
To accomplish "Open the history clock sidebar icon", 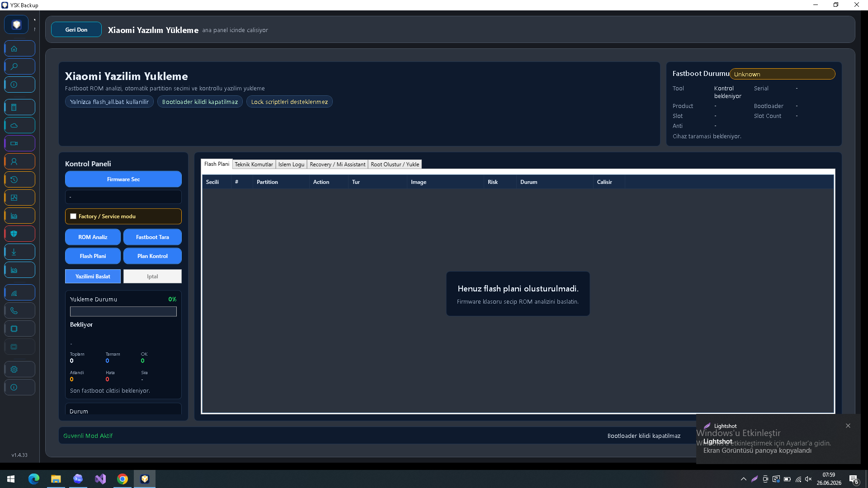I will (20, 179).
